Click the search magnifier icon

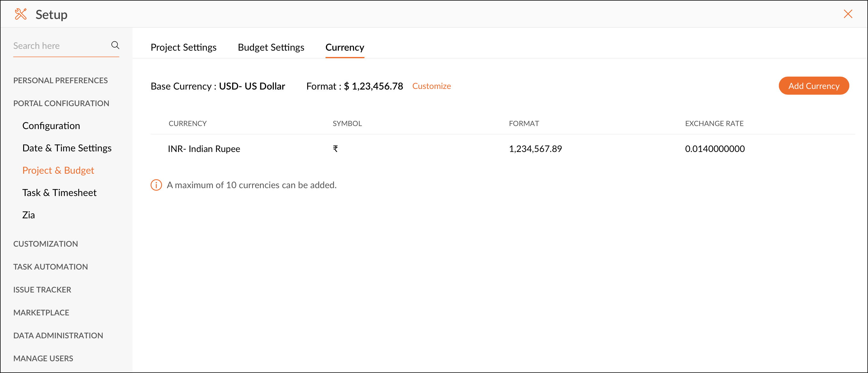(x=115, y=45)
